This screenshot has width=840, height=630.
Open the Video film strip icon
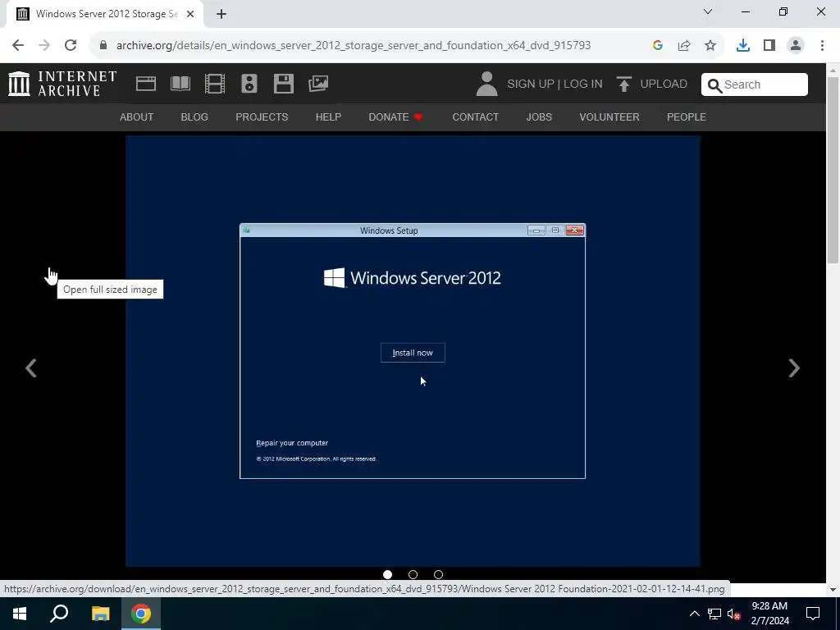coord(215,84)
